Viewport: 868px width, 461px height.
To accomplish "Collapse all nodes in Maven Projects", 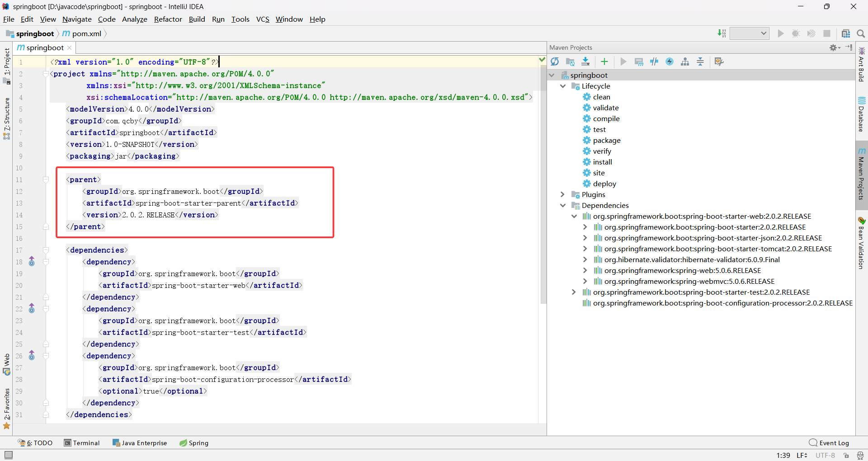I will (700, 61).
